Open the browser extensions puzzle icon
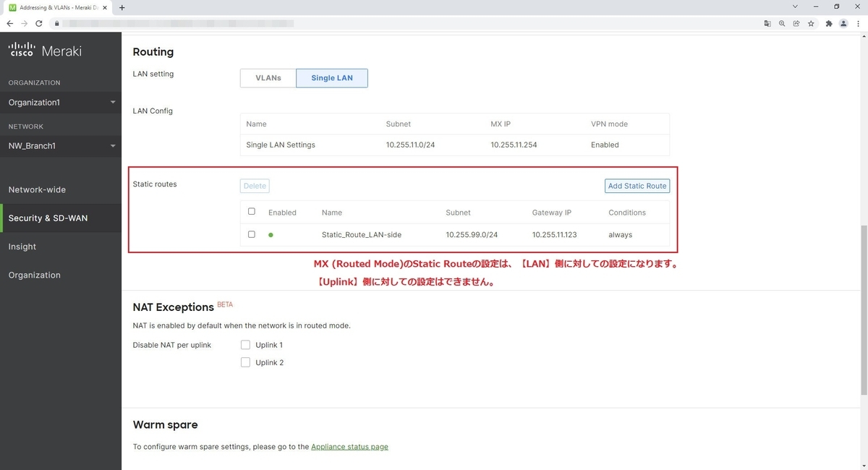Viewport: 868px width, 470px height. pos(829,23)
